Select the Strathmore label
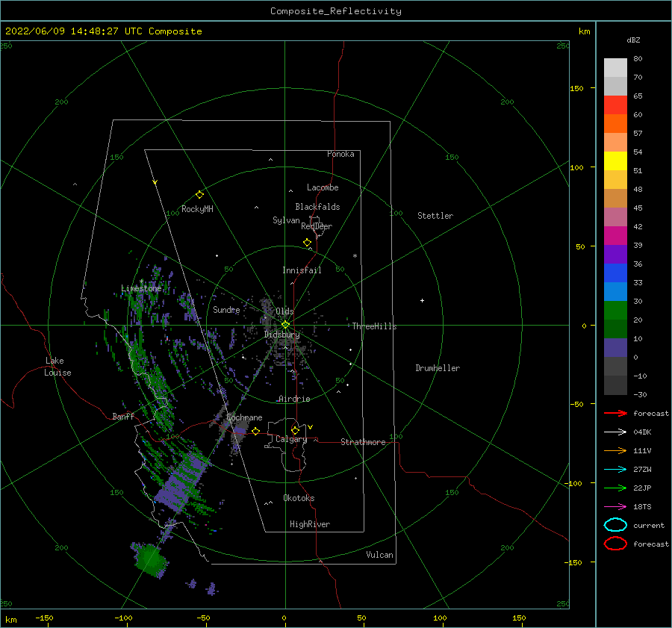 (x=363, y=442)
